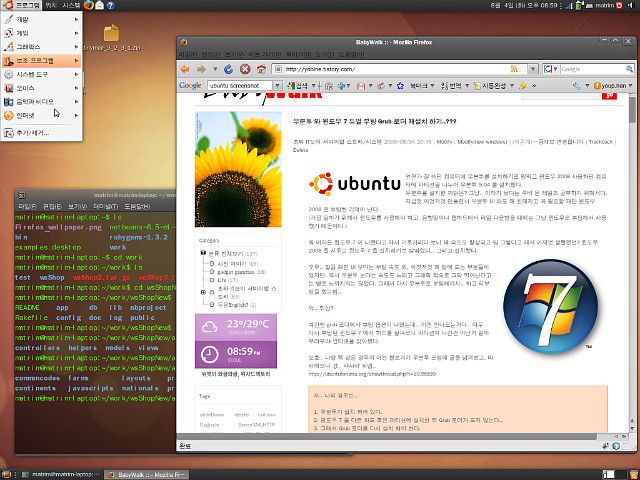The image size is (640, 480).
Task: Click the Google toolbar wrench settings icon
Action: [576, 86]
